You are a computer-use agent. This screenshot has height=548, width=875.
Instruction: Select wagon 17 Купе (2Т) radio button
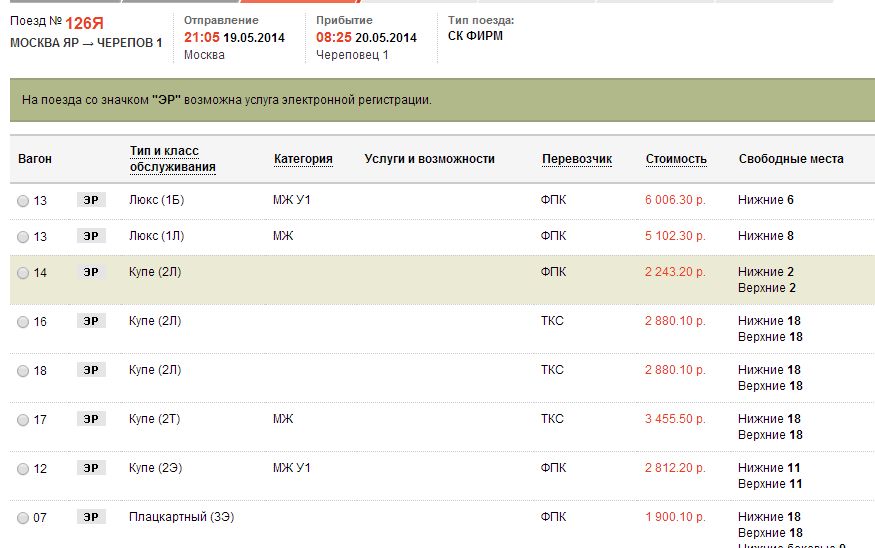[x=23, y=420]
